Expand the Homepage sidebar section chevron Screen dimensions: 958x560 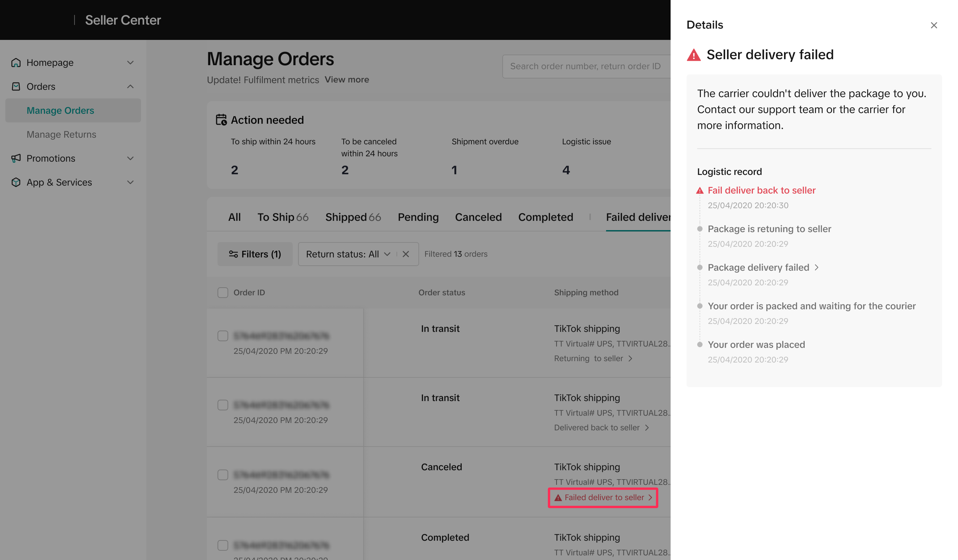point(130,62)
